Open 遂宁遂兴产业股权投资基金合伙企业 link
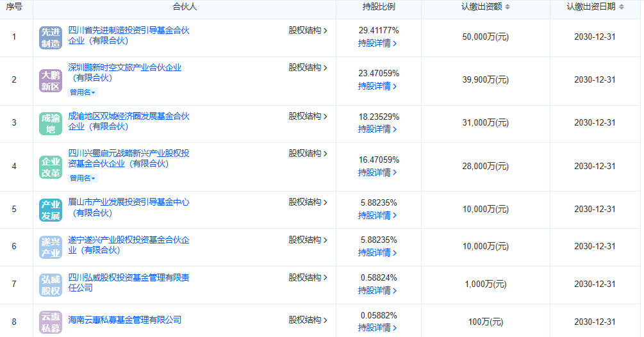644x337 pixels. tap(129, 245)
